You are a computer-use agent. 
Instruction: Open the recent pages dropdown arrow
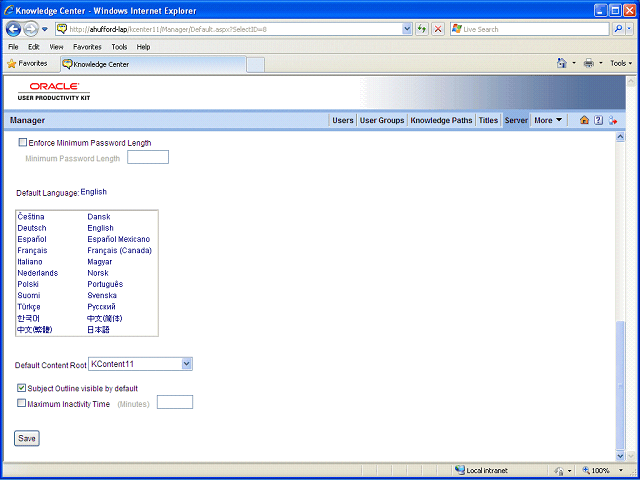coord(45,29)
